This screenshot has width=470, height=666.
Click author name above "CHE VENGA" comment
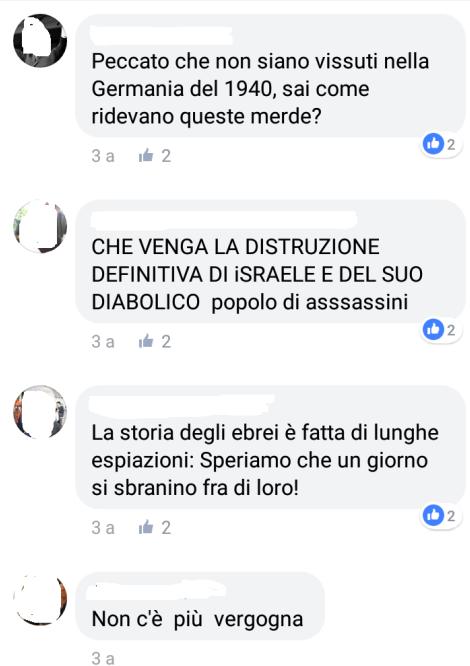click(224, 220)
